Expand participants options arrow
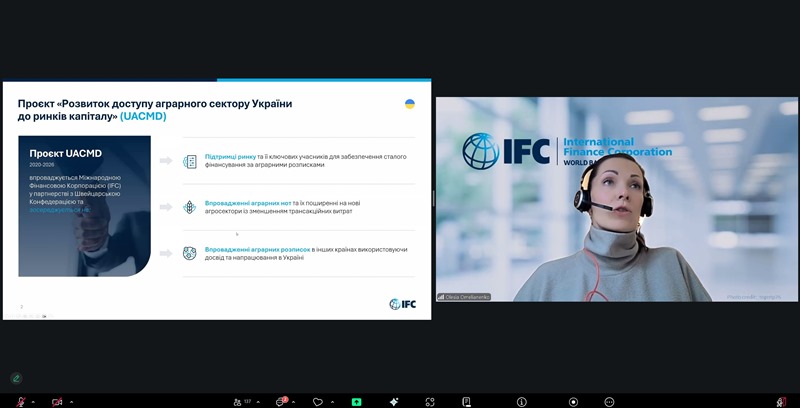 click(x=258, y=402)
